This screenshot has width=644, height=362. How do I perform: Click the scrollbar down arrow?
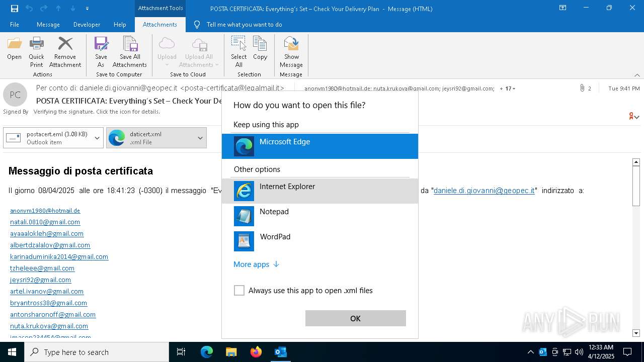point(636,333)
